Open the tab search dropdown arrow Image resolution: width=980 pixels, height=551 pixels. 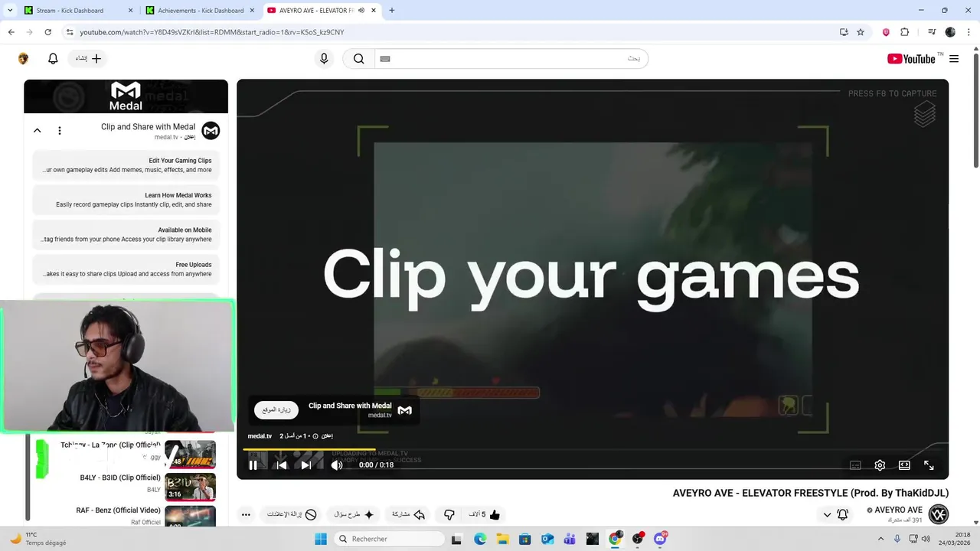10,11
